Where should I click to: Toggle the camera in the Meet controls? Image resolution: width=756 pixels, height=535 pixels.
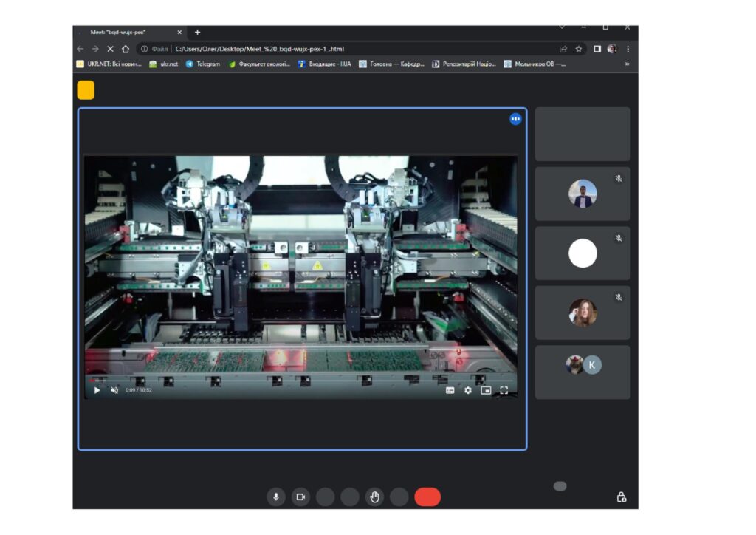coord(300,497)
